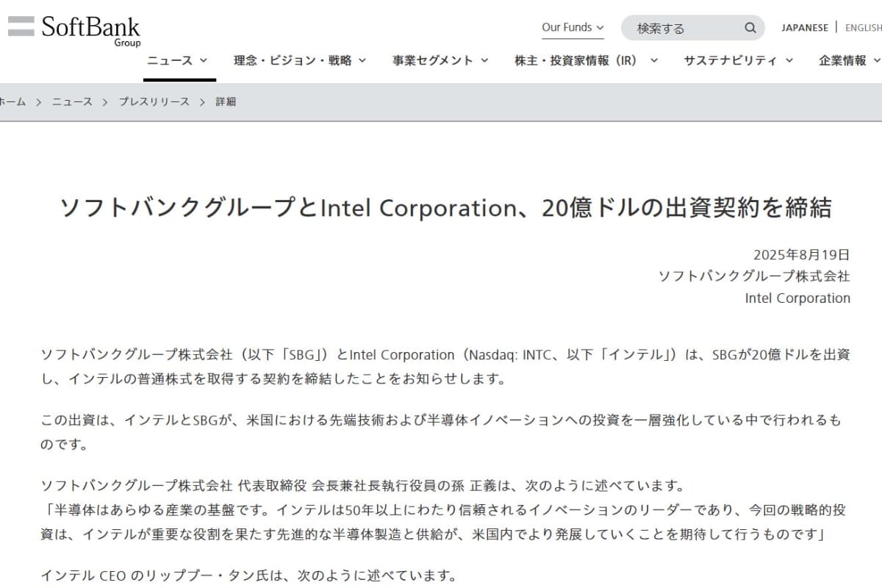Open the サステナビリティ menu
The width and height of the screenshot is (882, 588).
[738, 60]
